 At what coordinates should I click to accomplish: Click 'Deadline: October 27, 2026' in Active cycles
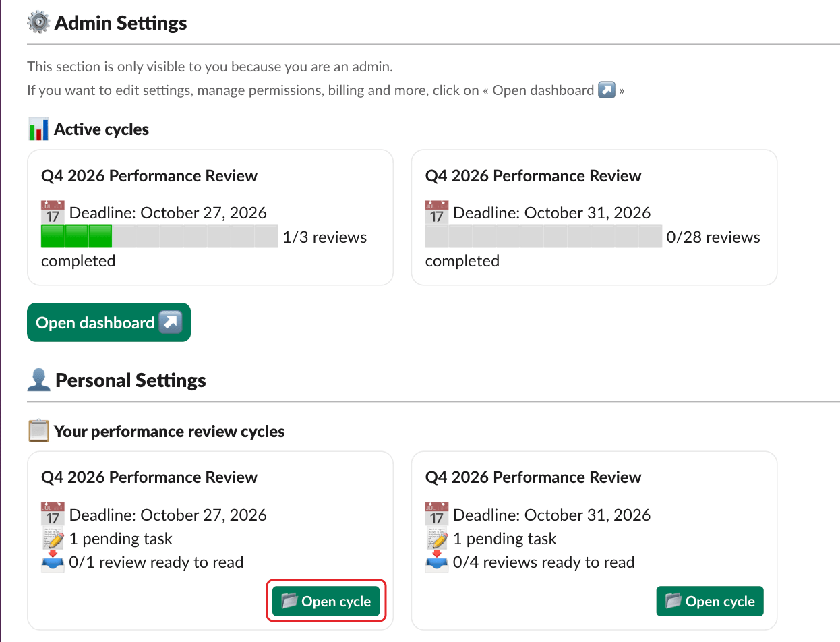pyautogui.click(x=168, y=213)
